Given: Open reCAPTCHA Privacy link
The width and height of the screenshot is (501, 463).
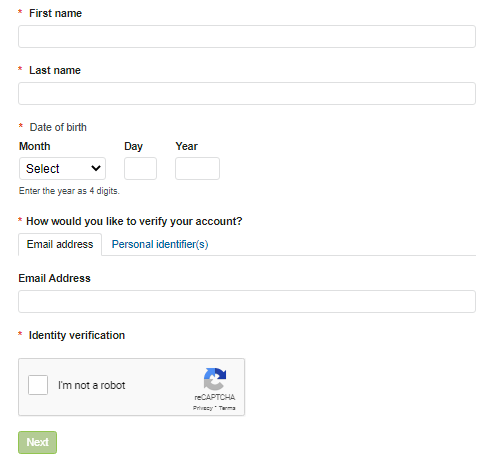Looking at the screenshot, I should coord(203,408).
